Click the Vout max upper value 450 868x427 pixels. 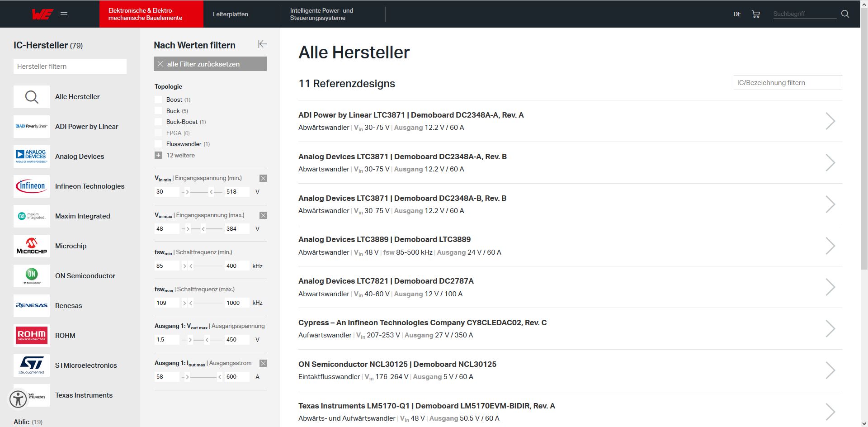tap(237, 340)
